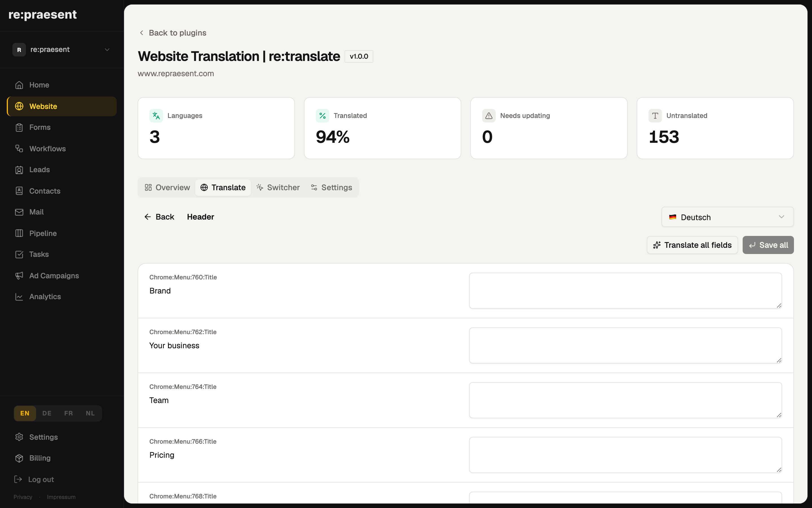Open the Privacy link
This screenshot has width=812, height=508.
click(x=23, y=497)
